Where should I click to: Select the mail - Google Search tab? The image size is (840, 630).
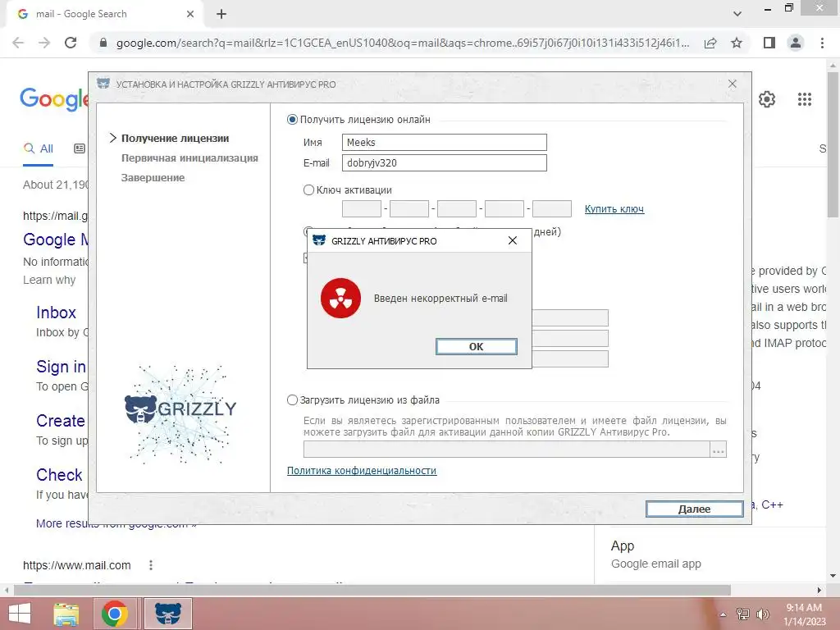tap(104, 14)
